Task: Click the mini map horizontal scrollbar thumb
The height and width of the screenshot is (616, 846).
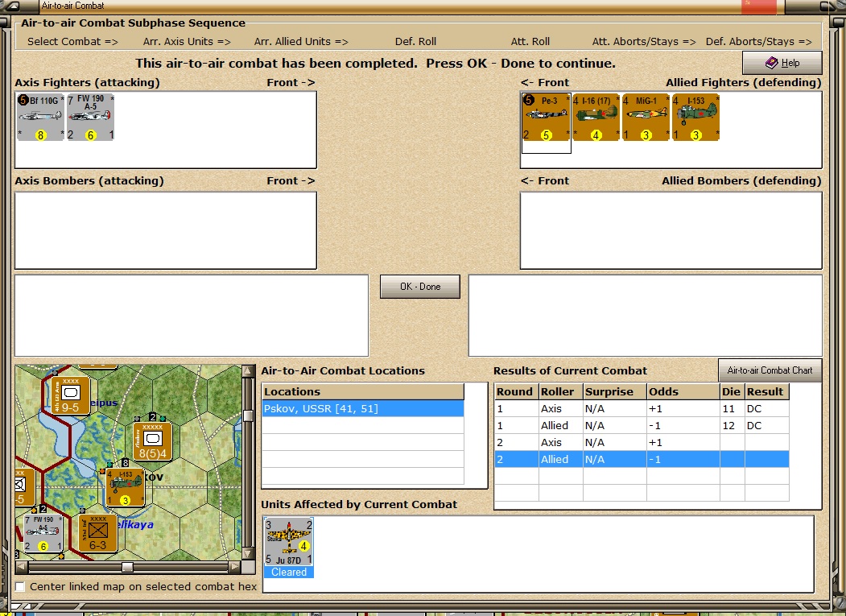Action: pyautogui.click(x=127, y=567)
